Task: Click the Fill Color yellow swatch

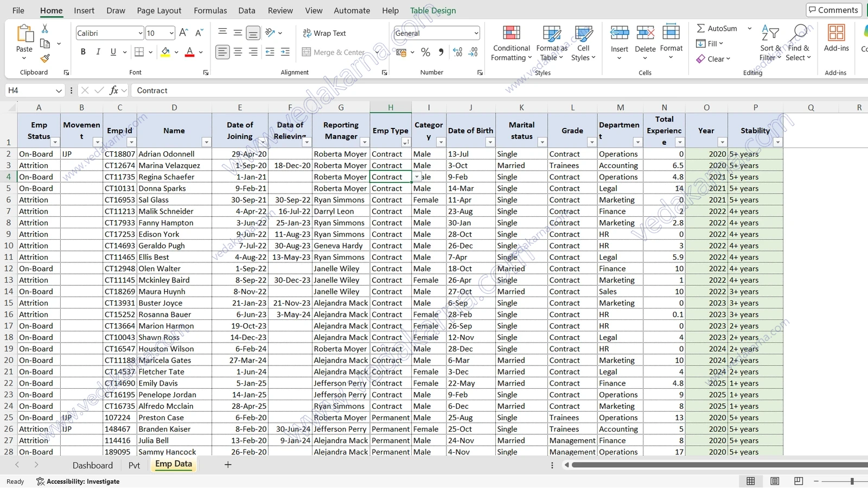Action: click(x=165, y=52)
